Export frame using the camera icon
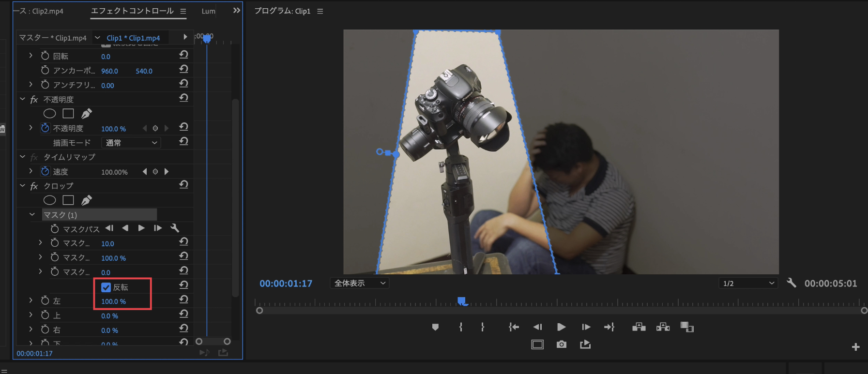Screen dimensions: 868x374 (561, 344)
